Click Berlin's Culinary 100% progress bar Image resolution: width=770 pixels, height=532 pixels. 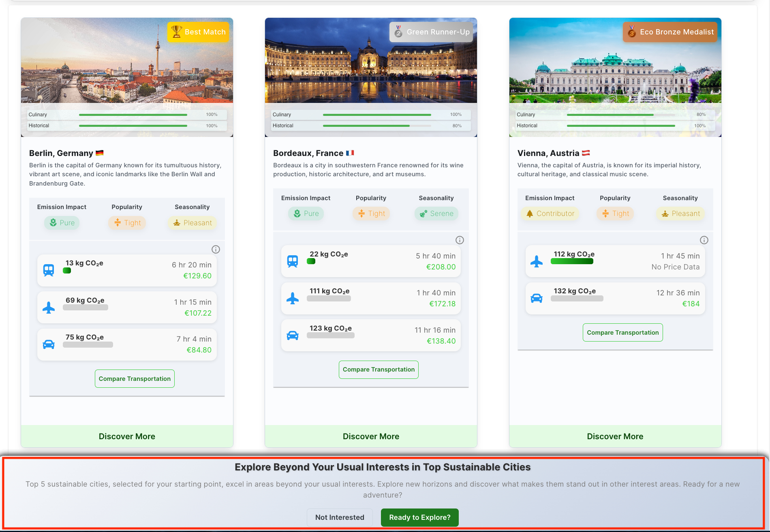click(x=133, y=115)
